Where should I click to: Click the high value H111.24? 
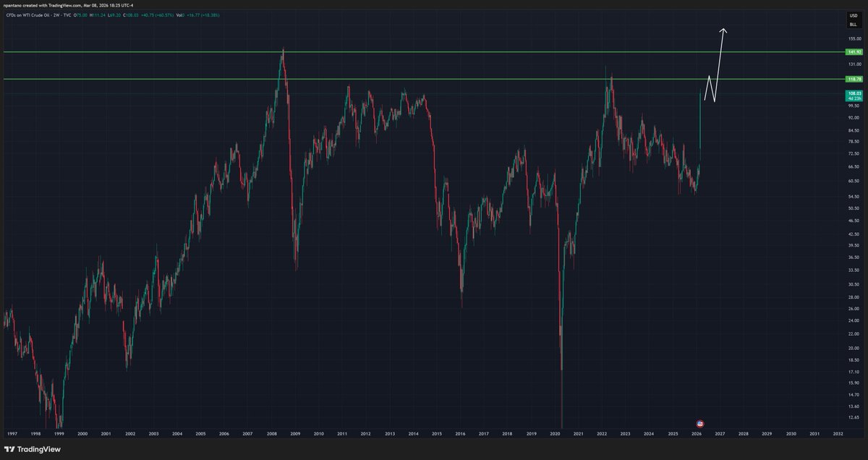[98, 15]
